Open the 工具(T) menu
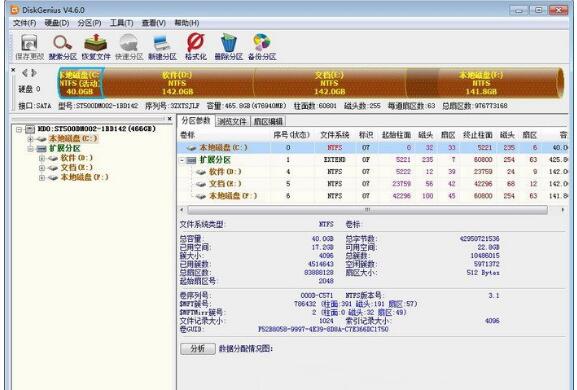Image resolution: width=577 pixels, height=390 pixels. [121, 23]
